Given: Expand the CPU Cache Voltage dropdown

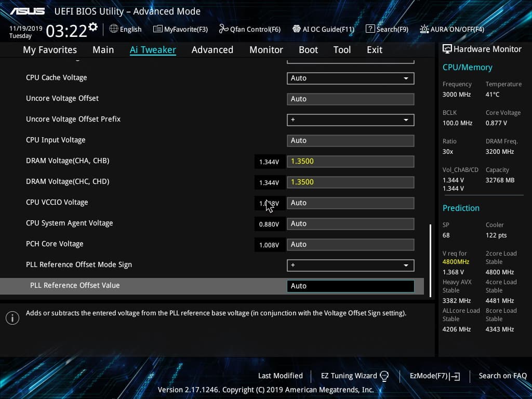Looking at the screenshot, I should pyautogui.click(x=351, y=78).
